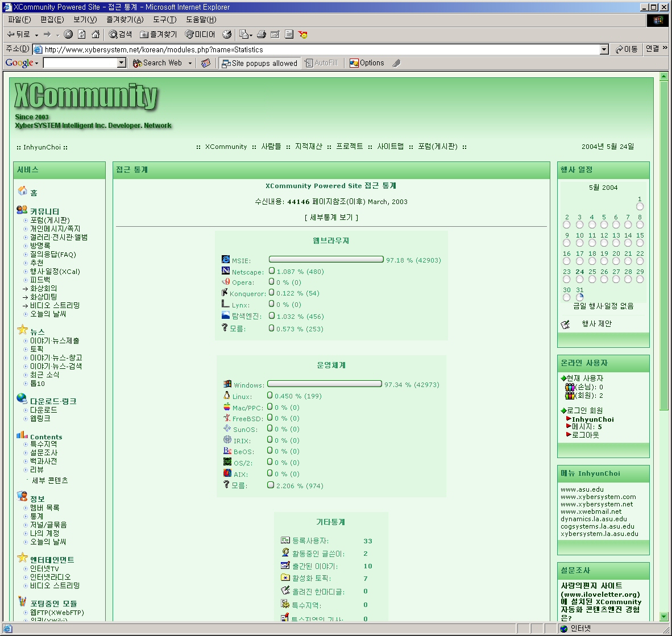Click the Refresh page icon

[x=82, y=35]
